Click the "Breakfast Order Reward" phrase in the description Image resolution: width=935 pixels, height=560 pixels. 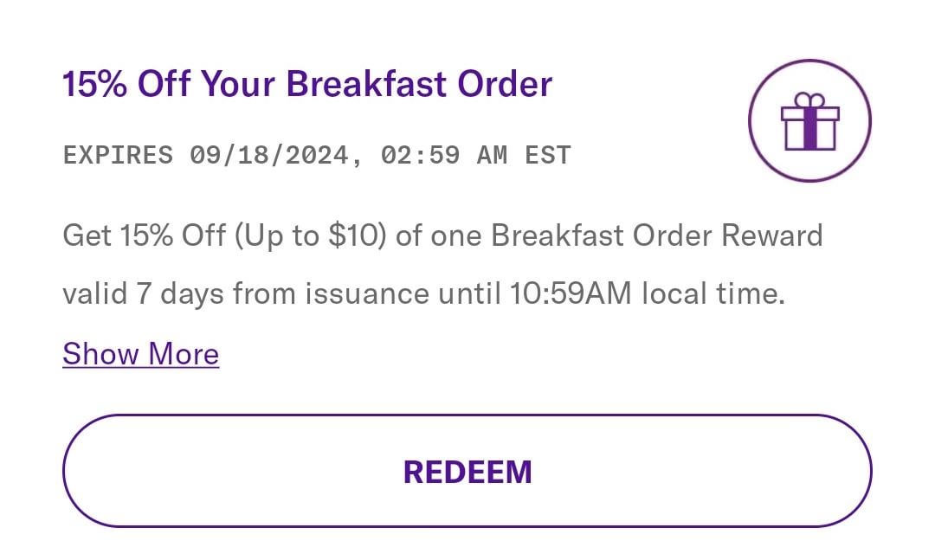[x=656, y=235]
